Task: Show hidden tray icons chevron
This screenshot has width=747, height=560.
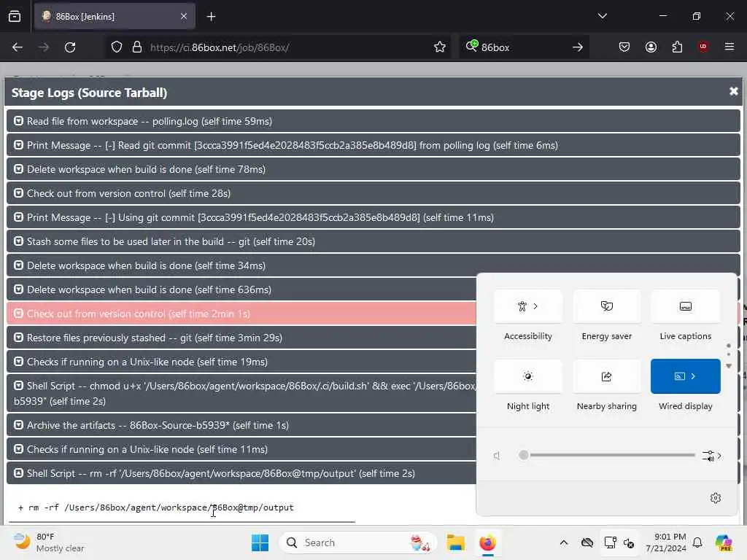Action: point(564,542)
